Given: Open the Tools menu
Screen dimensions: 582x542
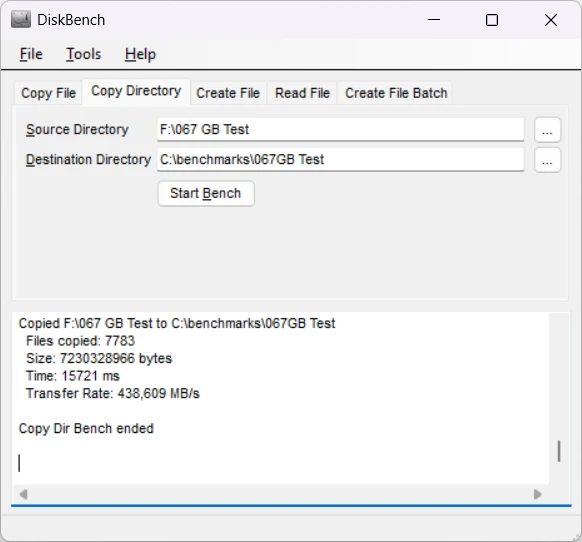Looking at the screenshot, I should coord(84,54).
